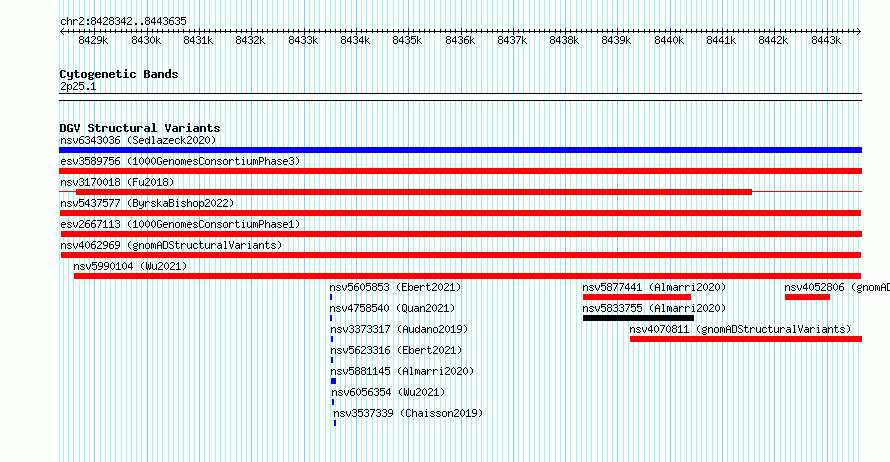This screenshot has width=890, height=462.
Task: Open the esv3589756 (1000GenomesConsortiumPhase3) label
Action: coord(180,161)
